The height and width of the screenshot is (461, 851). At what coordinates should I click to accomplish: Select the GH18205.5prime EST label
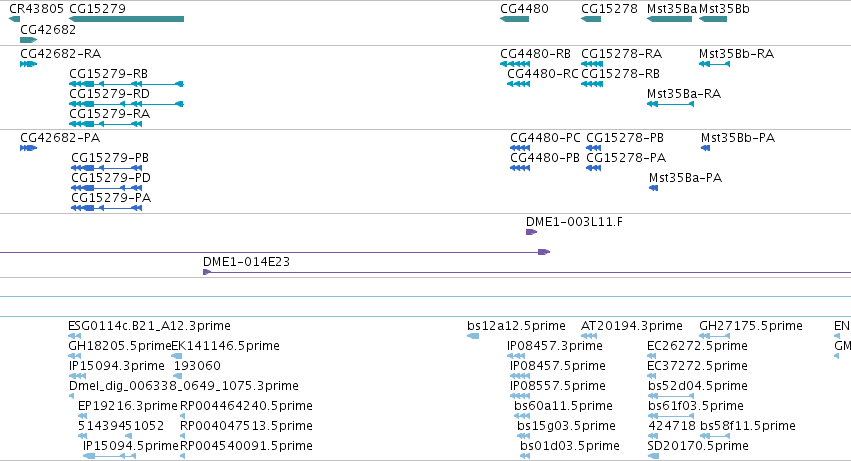pyautogui.click(x=120, y=346)
